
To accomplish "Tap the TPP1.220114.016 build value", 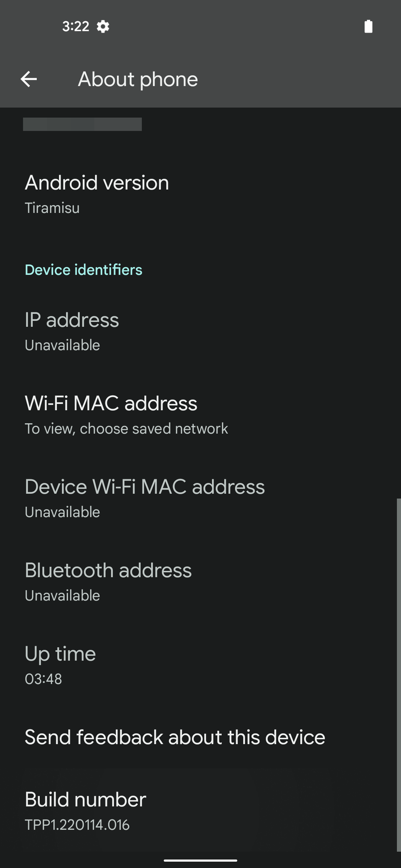I will point(77,825).
